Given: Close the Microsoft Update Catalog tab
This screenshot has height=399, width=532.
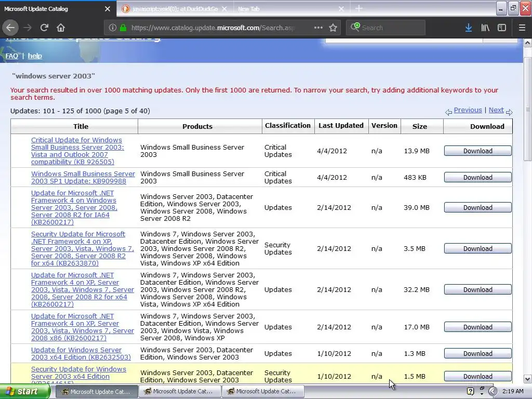Looking at the screenshot, I should pyautogui.click(x=108, y=9).
